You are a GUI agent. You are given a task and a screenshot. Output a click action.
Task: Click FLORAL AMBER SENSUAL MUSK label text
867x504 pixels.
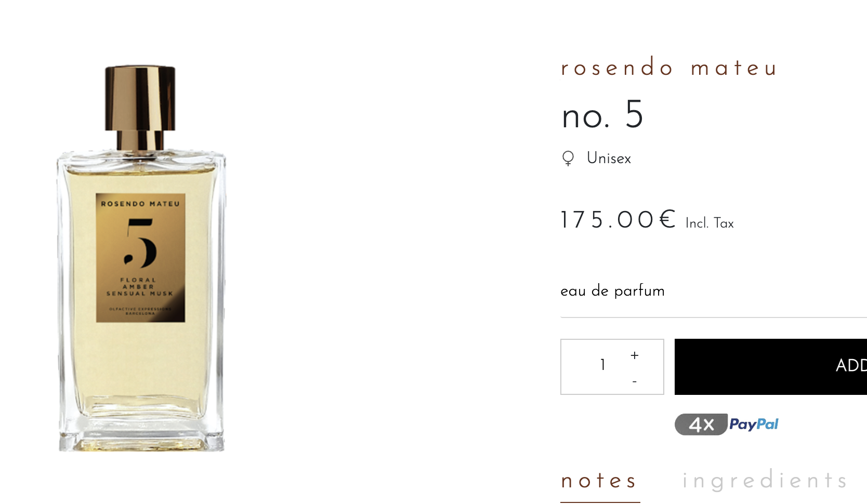pos(139,287)
